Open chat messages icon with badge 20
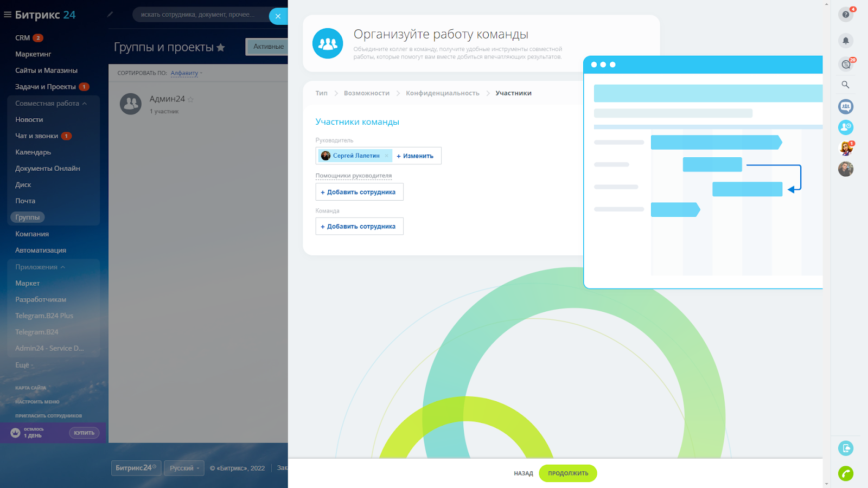 click(x=846, y=65)
